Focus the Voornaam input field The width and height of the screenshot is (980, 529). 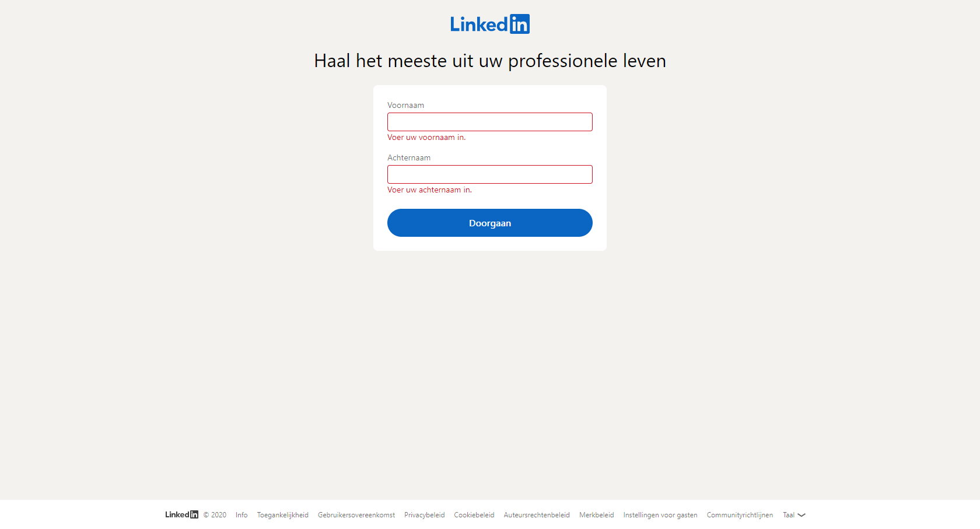(x=490, y=122)
